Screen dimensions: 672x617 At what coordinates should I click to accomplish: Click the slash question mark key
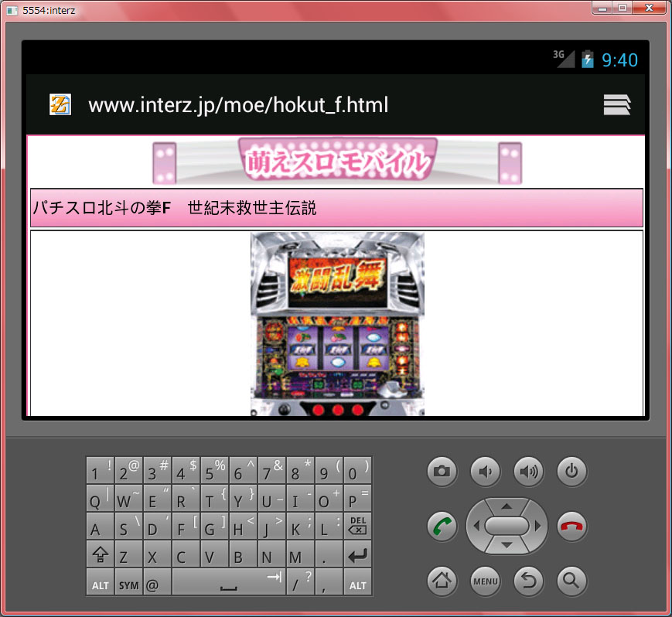301,582
